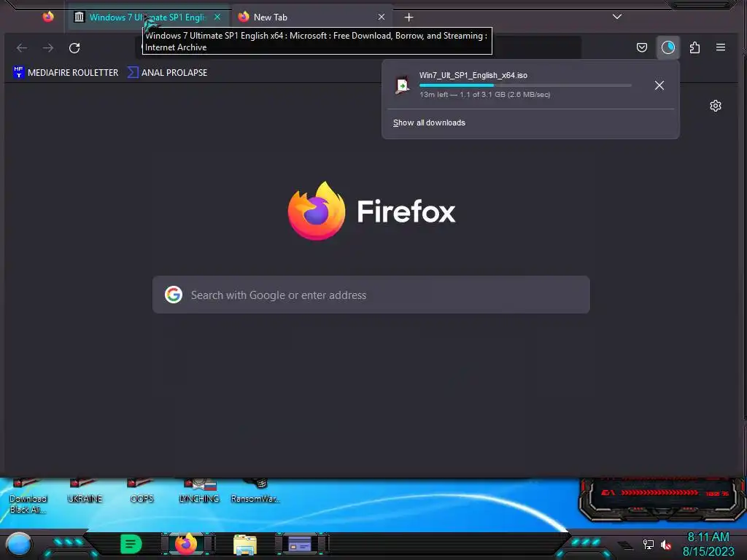Open the Windows Start orb
The width and height of the screenshot is (747, 560).
(x=19, y=544)
